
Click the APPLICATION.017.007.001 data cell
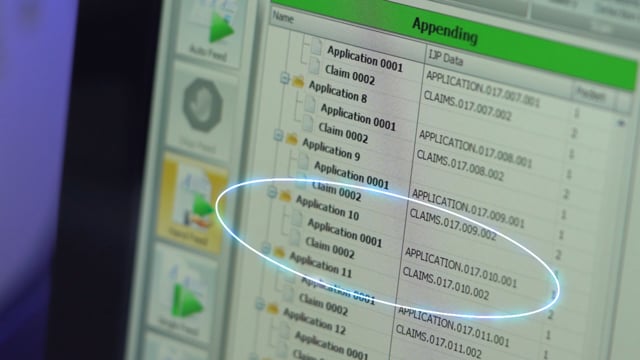483,89
